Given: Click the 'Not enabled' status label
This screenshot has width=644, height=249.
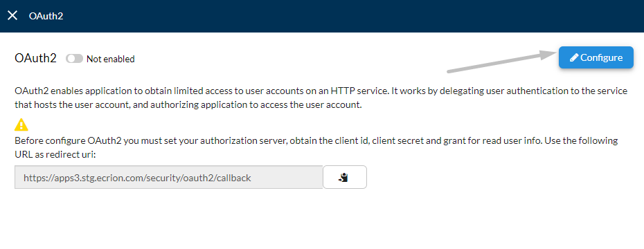Looking at the screenshot, I should point(111,59).
